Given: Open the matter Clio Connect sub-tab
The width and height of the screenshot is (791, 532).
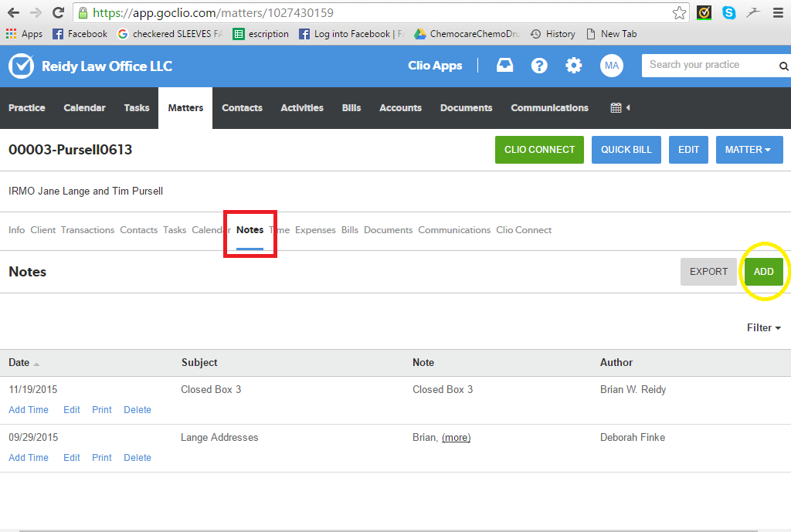Looking at the screenshot, I should click(x=524, y=230).
